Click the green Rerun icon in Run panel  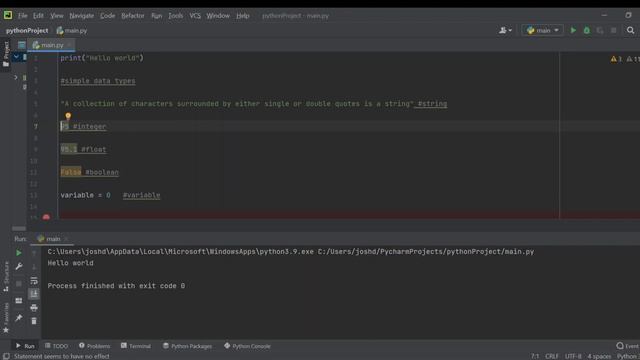tap(19, 253)
